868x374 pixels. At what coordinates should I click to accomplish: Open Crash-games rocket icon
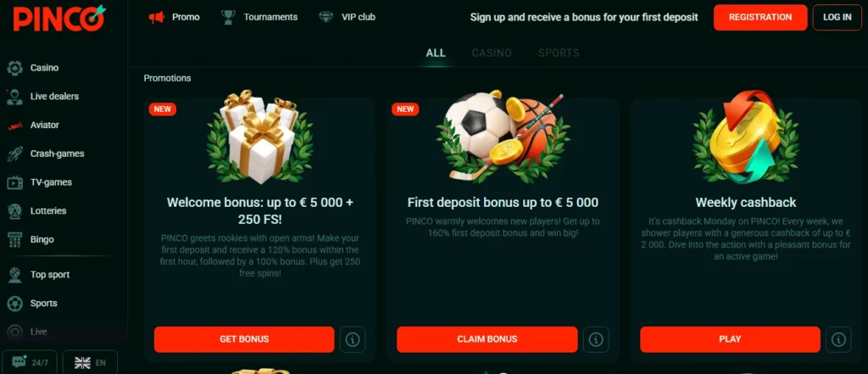pos(14,154)
